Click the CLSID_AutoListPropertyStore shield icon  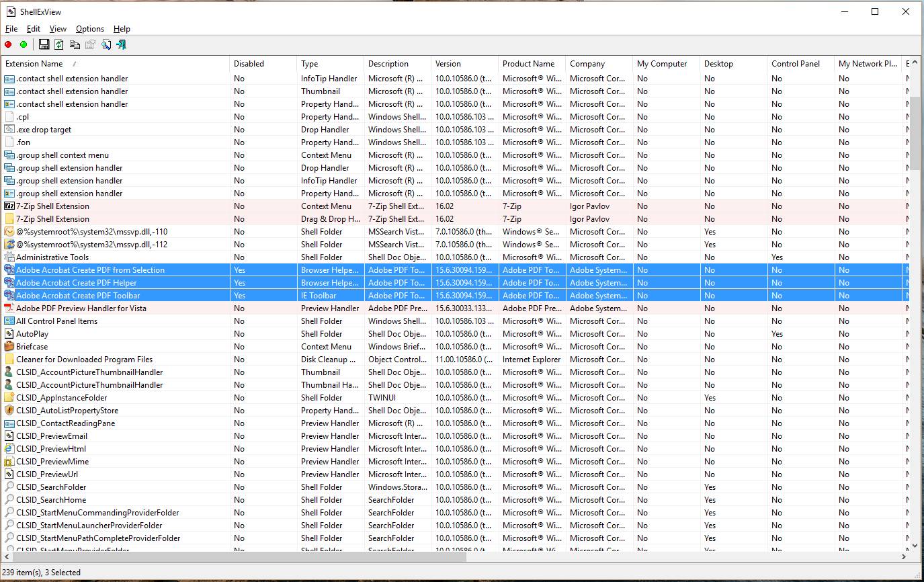9,411
